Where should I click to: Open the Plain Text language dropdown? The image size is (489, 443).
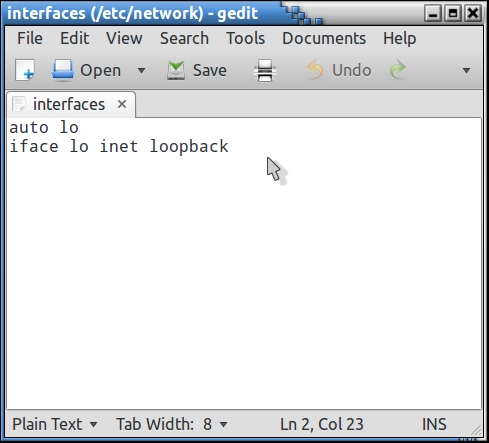[x=55, y=424]
